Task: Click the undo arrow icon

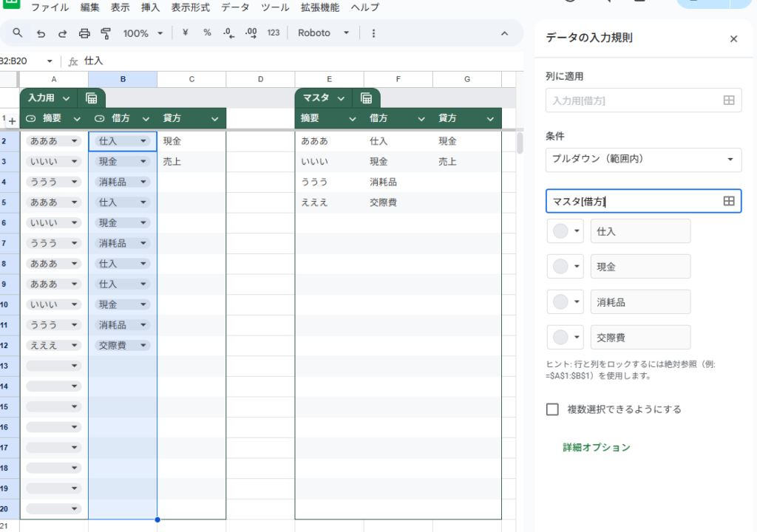Action: pyautogui.click(x=41, y=33)
